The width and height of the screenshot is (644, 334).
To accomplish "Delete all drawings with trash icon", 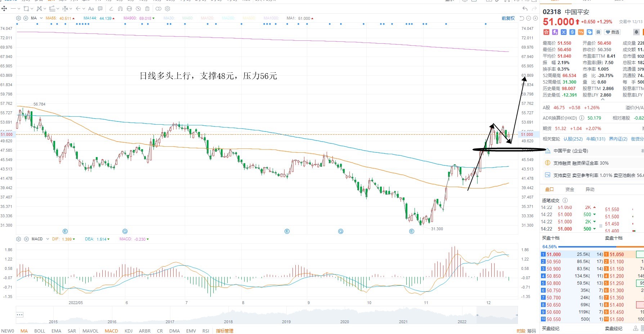I will coord(147,9).
